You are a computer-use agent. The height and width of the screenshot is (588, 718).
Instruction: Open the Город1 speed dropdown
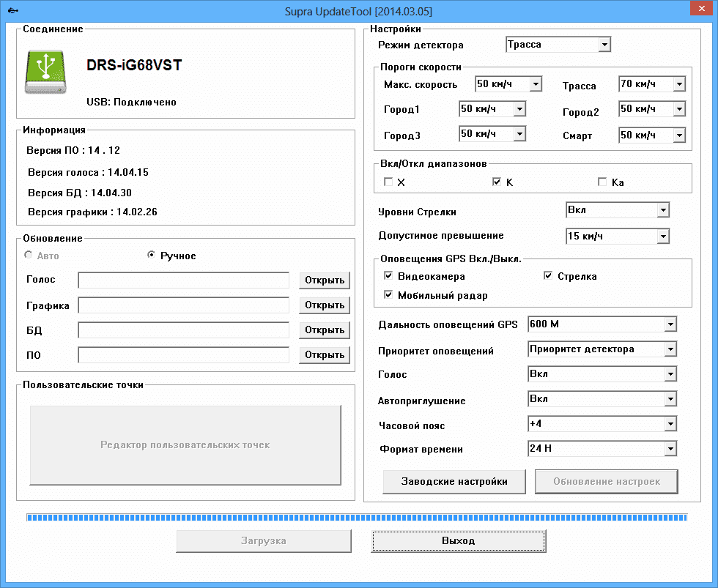pos(492,109)
